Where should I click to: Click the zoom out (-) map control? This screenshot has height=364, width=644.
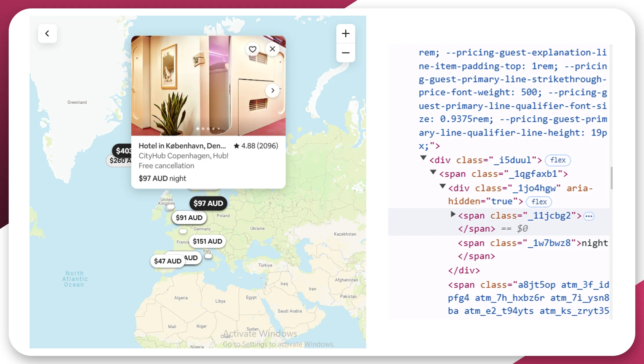(345, 53)
